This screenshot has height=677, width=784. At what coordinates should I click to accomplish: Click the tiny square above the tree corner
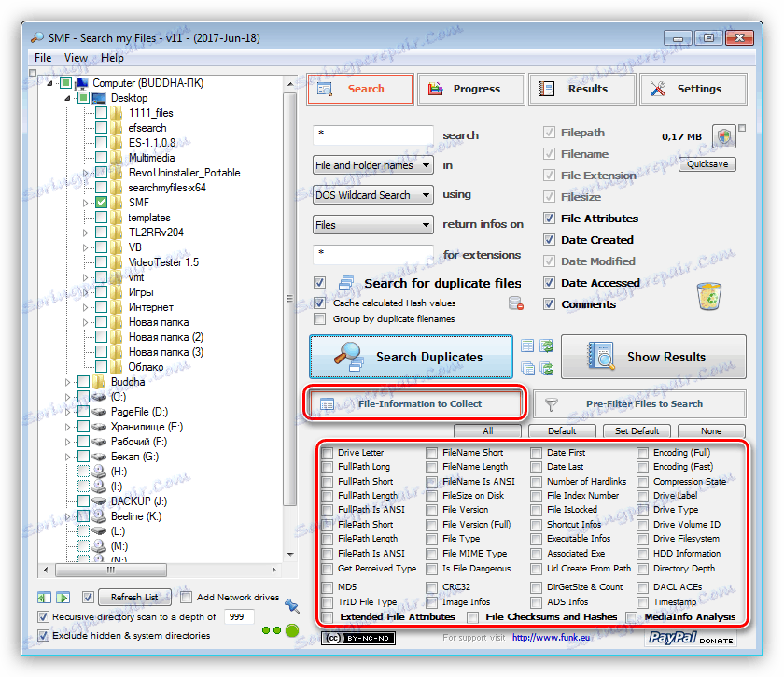click(33, 73)
